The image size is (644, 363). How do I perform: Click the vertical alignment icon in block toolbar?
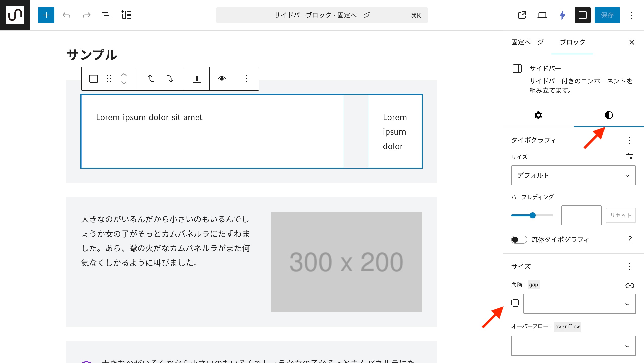tap(197, 79)
